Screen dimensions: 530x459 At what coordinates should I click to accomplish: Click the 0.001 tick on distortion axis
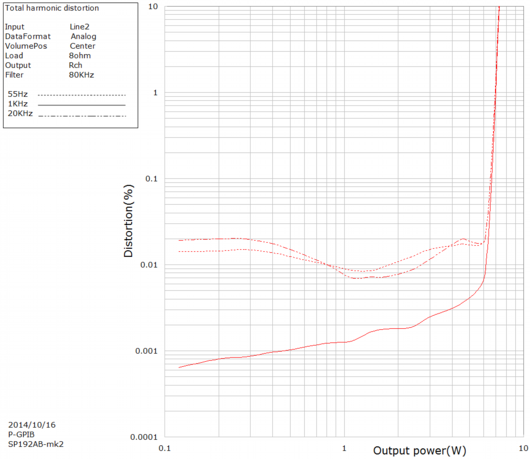point(146,351)
